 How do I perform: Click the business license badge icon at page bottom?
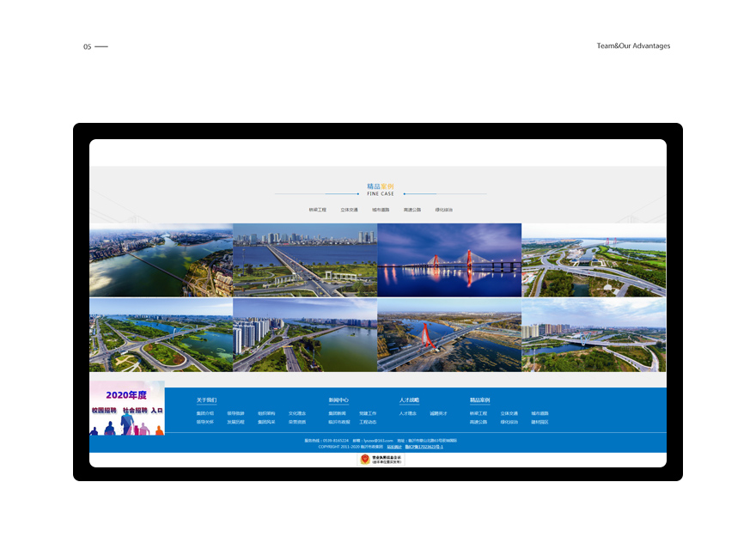tap(381, 460)
